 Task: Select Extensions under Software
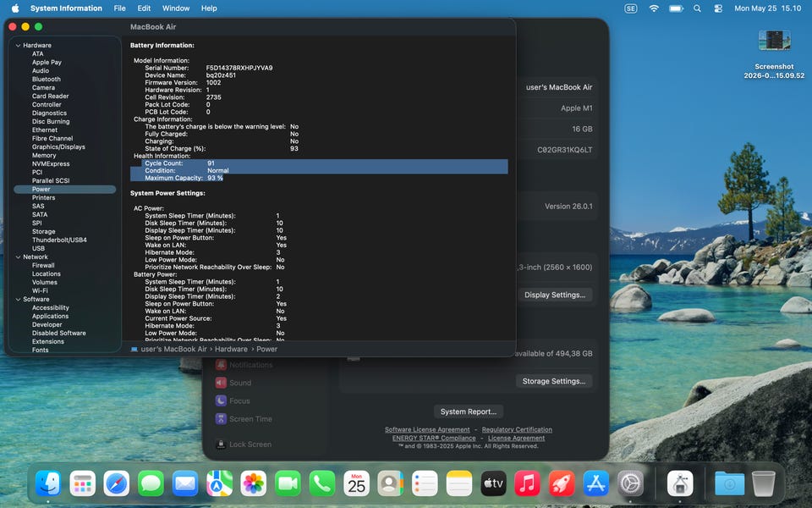click(x=48, y=341)
